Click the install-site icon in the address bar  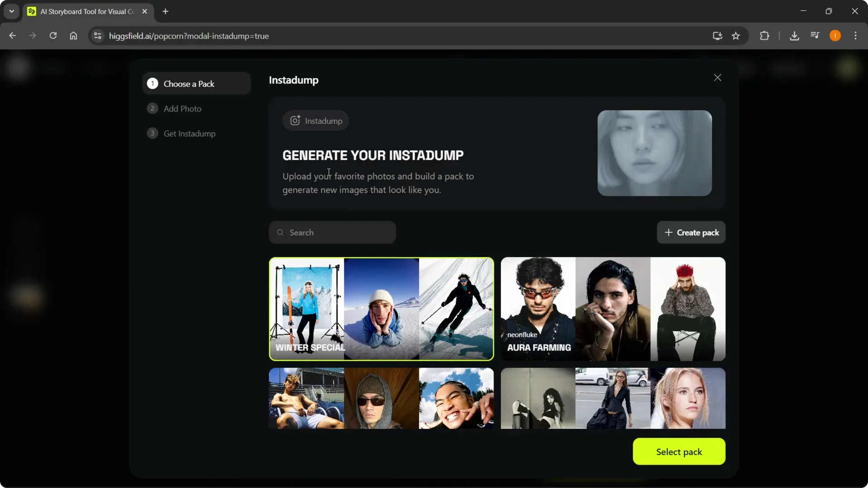(717, 36)
